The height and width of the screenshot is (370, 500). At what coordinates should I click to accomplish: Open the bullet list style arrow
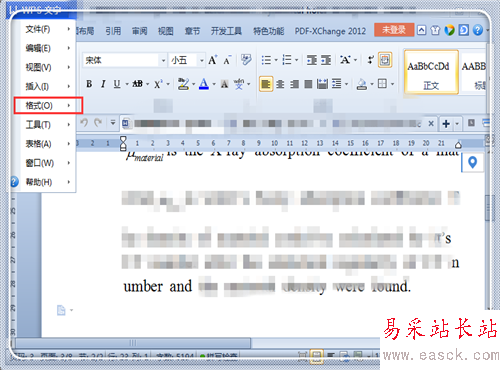(276, 60)
